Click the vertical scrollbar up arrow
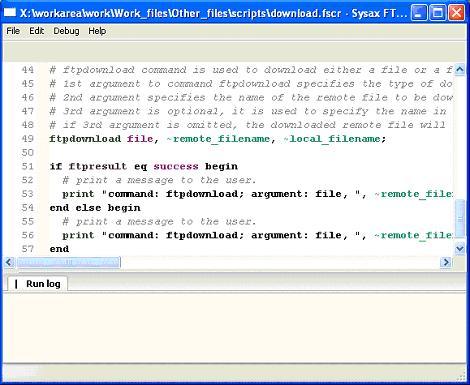Viewport: 470px width, 385px height. click(x=460, y=69)
